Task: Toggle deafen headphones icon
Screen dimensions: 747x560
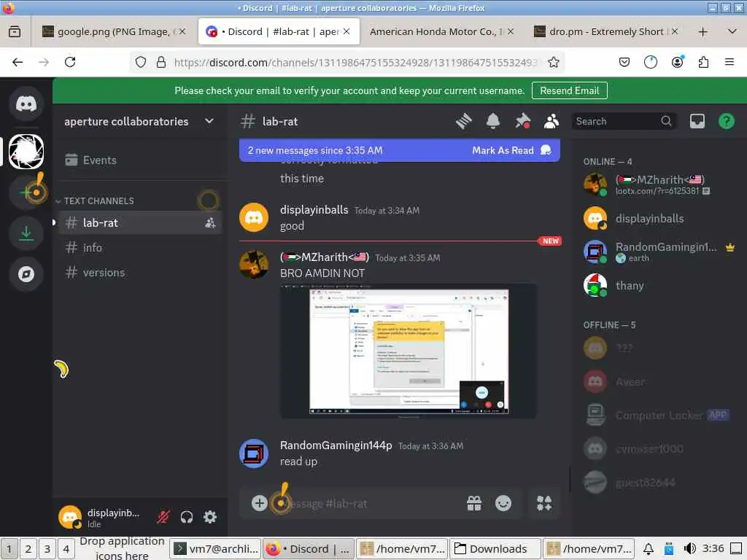Action: point(187,517)
